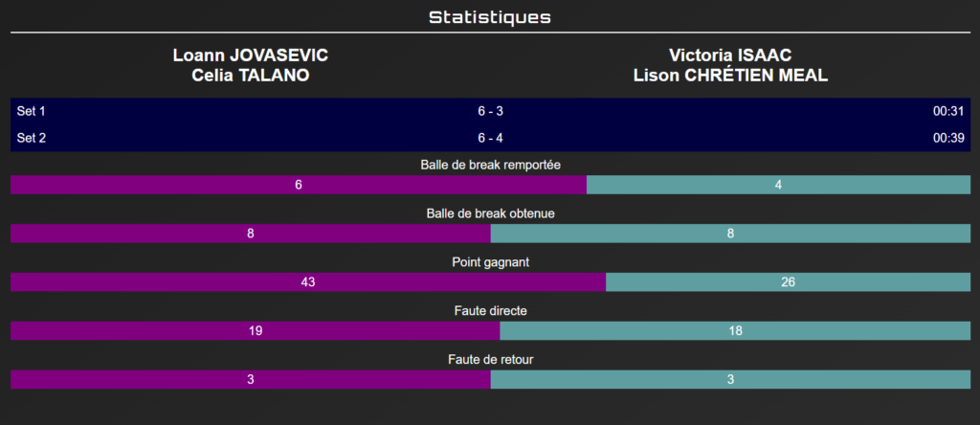
Task: Click the Statistiques heading
Action: point(490,17)
